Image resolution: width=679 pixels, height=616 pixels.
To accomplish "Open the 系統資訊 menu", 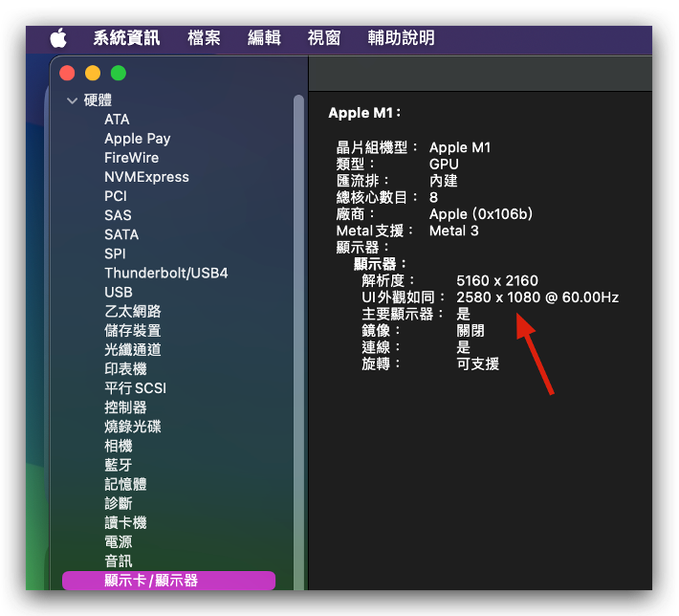I will [x=126, y=38].
